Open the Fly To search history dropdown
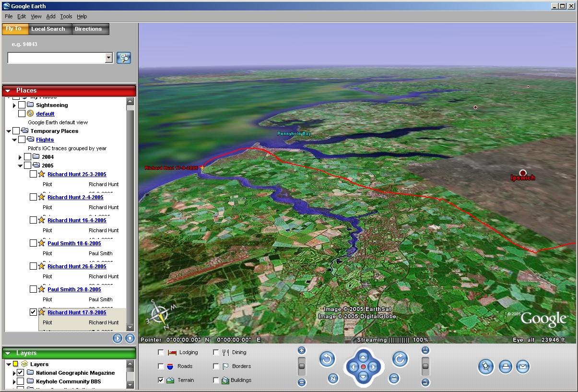 pyautogui.click(x=109, y=58)
